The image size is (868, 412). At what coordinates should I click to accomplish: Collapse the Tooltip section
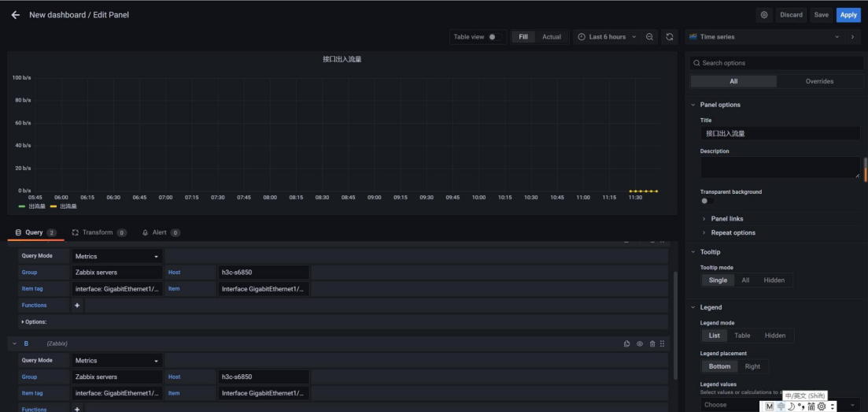pyautogui.click(x=693, y=252)
